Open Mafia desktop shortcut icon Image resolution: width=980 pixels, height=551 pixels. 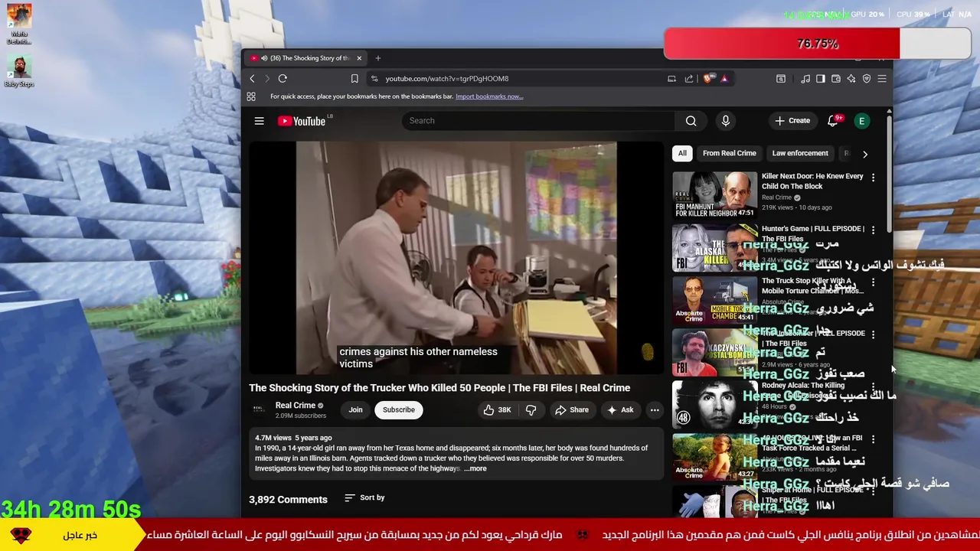coord(19,24)
